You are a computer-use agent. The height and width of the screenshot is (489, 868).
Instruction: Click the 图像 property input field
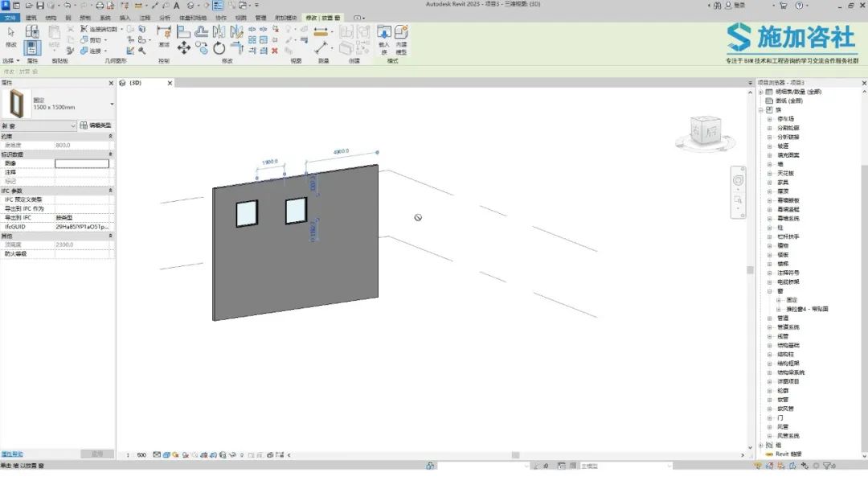pyautogui.click(x=82, y=163)
